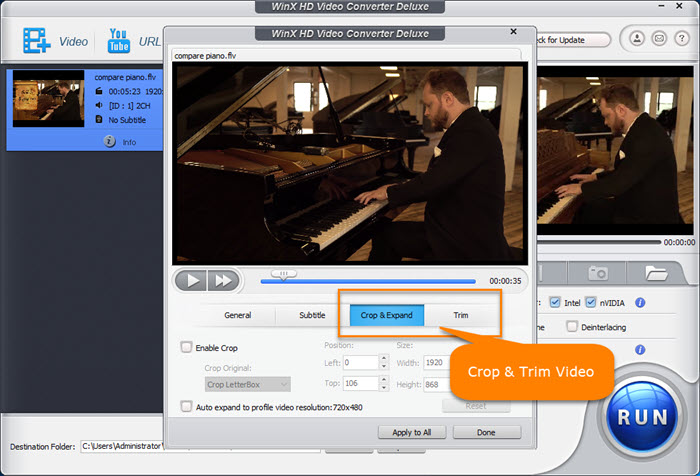
Task: Click the duration clapper icon in file entry
Action: (99, 91)
